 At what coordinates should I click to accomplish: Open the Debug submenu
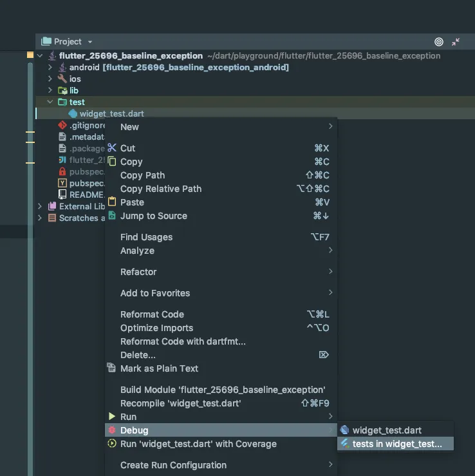click(221, 430)
